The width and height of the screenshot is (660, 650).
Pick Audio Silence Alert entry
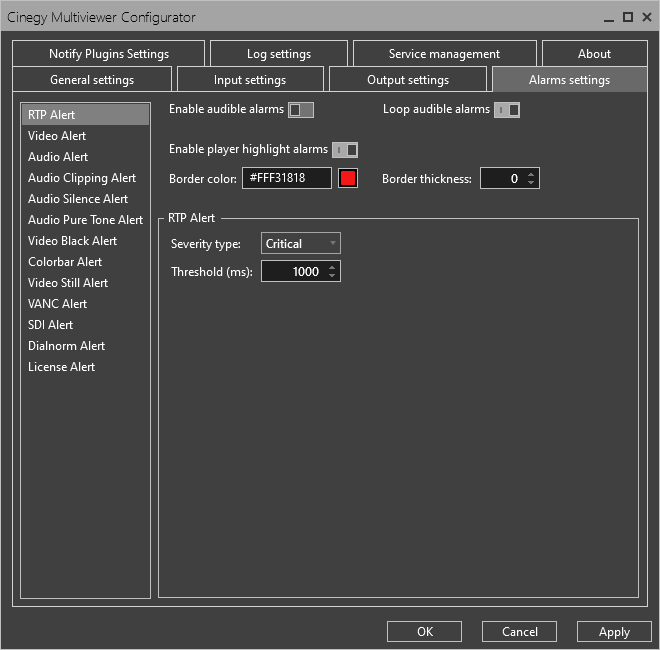[85, 199]
